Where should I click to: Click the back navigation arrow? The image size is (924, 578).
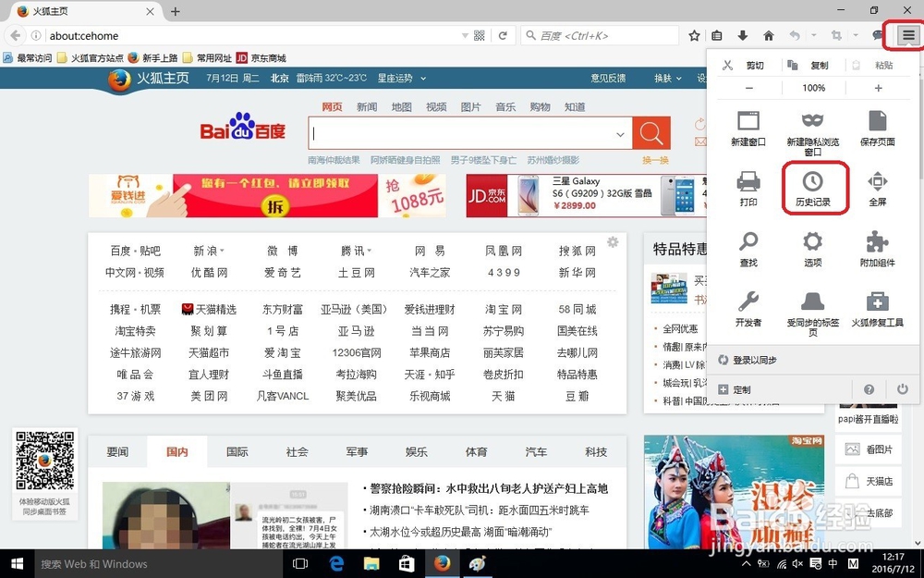pyautogui.click(x=16, y=35)
